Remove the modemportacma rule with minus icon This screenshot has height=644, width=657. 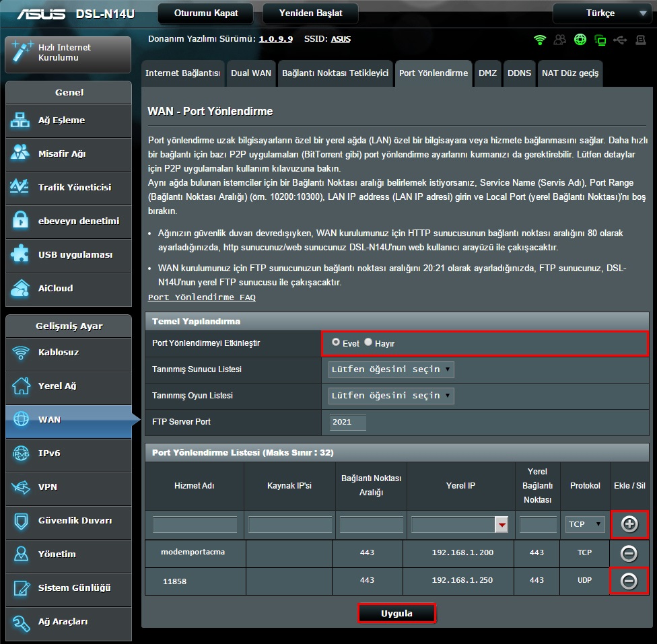tap(629, 553)
